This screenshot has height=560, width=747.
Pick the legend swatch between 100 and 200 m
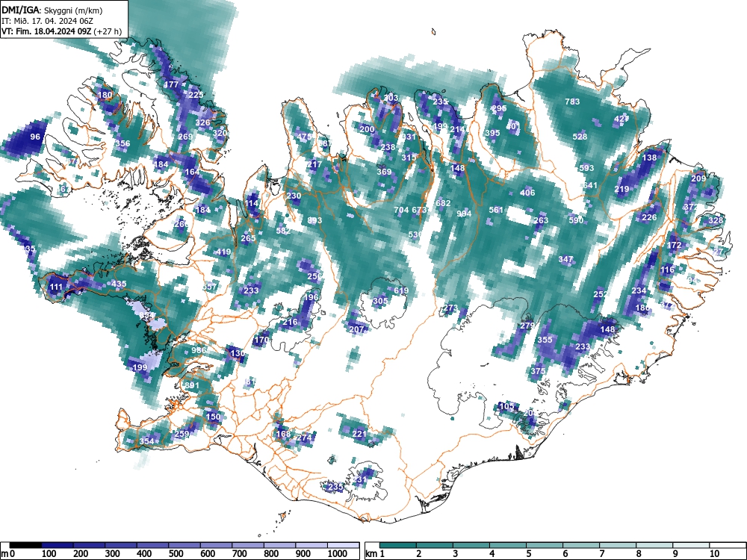click(58, 545)
